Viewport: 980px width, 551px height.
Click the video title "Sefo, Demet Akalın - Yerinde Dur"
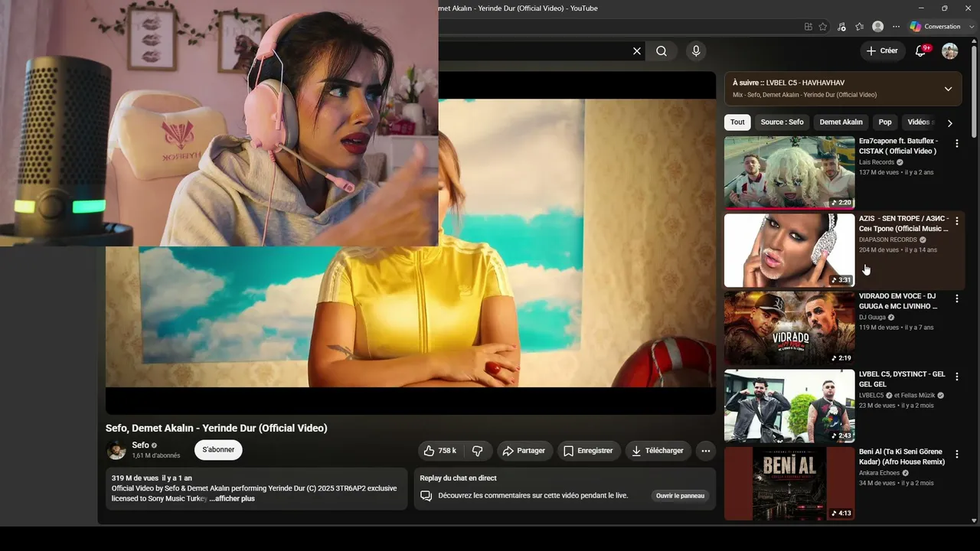216,429
